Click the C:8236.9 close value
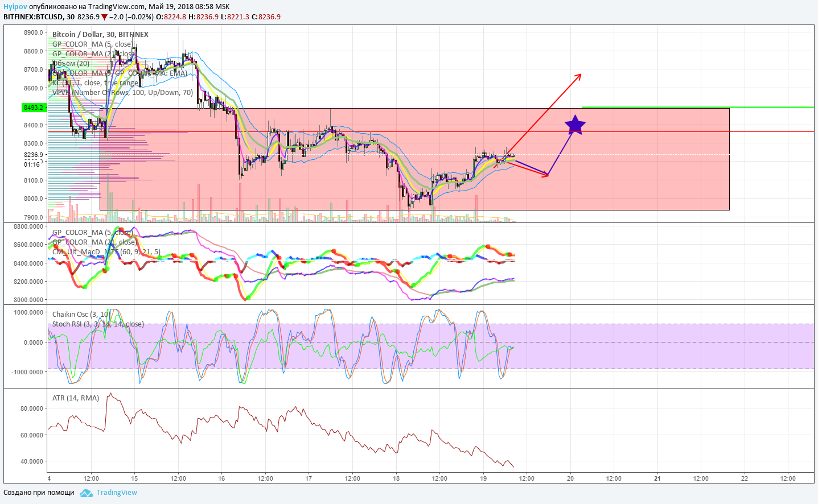Image resolution: width=818 pixels, height=504 pixels. coord(266,17)
